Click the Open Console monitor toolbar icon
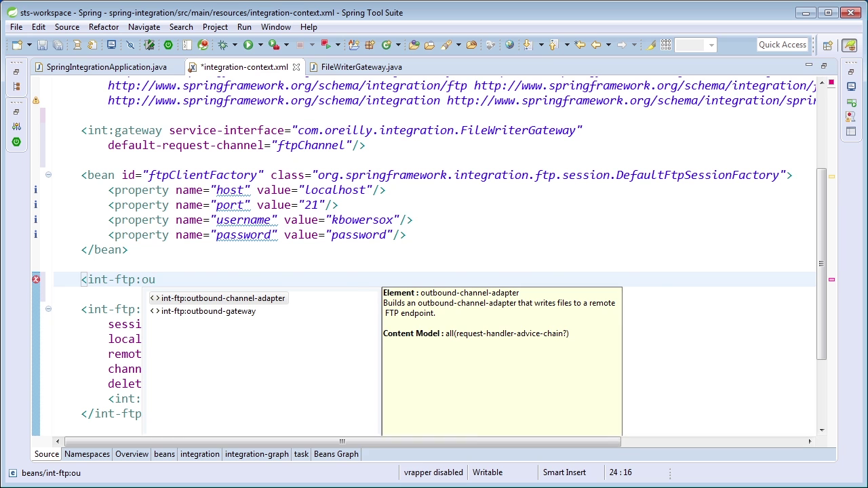868x488 pixels. point(111,45)
